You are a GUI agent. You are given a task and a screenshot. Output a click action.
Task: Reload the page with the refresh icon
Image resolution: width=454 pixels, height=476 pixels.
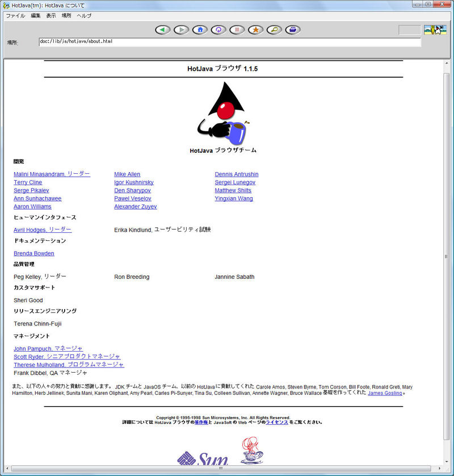click(218, 30)
